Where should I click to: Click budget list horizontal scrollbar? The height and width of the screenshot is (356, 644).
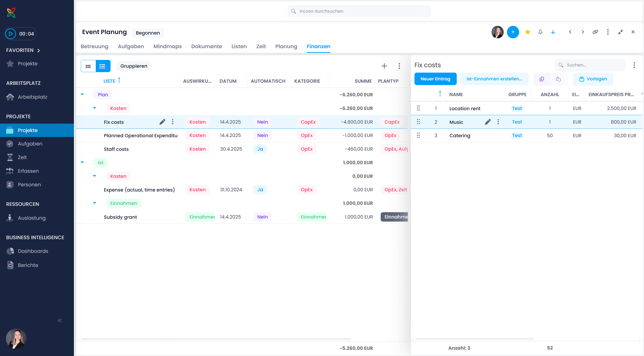pos(216,339)
